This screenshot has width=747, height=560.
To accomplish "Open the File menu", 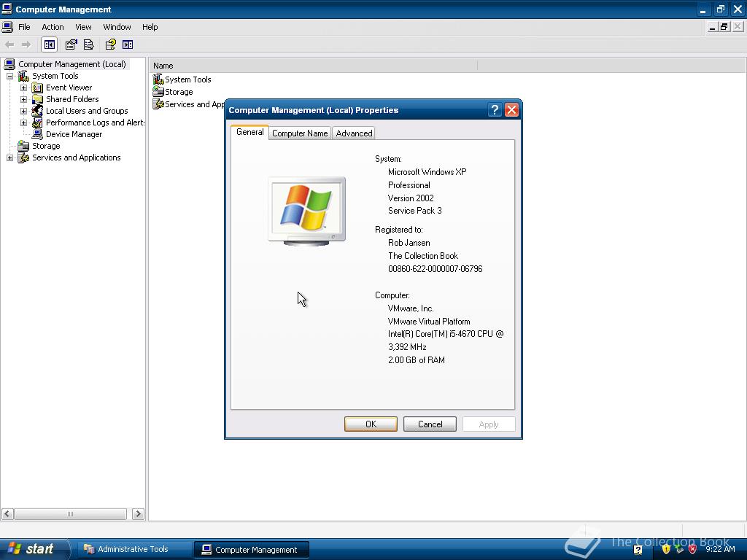I will 24,27.
